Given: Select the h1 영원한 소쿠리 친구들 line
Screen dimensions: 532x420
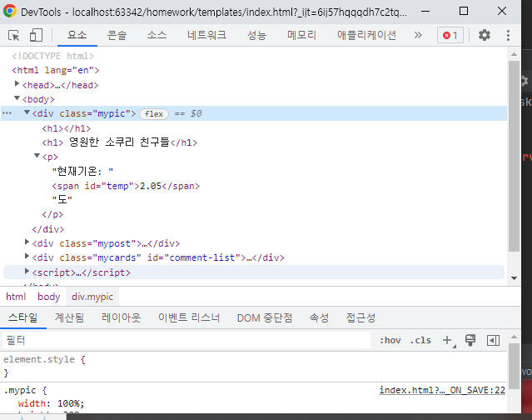Looking at the screenshot, I should [119, 142].
